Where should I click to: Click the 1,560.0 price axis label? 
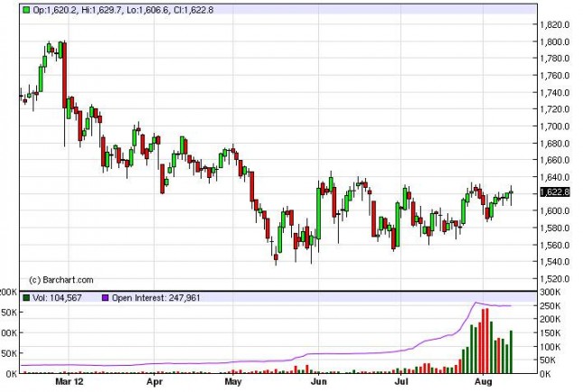tap(554, 245)
